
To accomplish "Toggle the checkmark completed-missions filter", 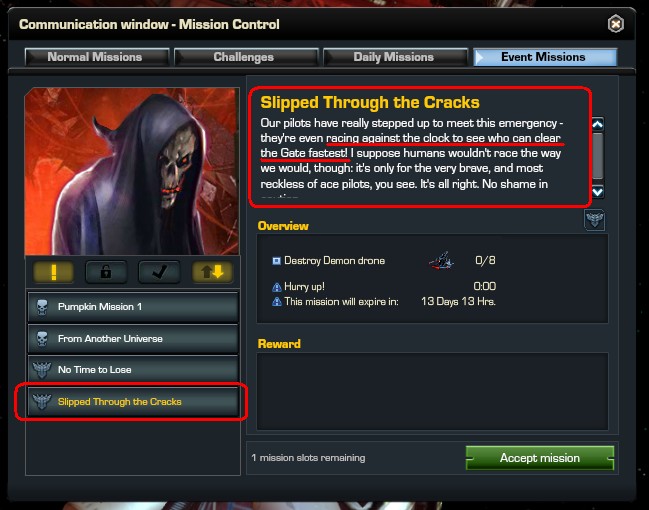I will tap(159, 272).
